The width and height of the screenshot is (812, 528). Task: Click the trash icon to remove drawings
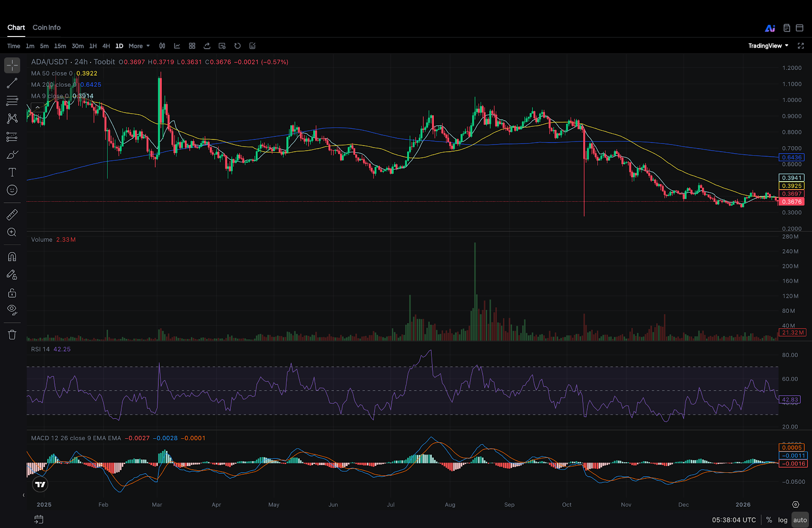(12, 335)
